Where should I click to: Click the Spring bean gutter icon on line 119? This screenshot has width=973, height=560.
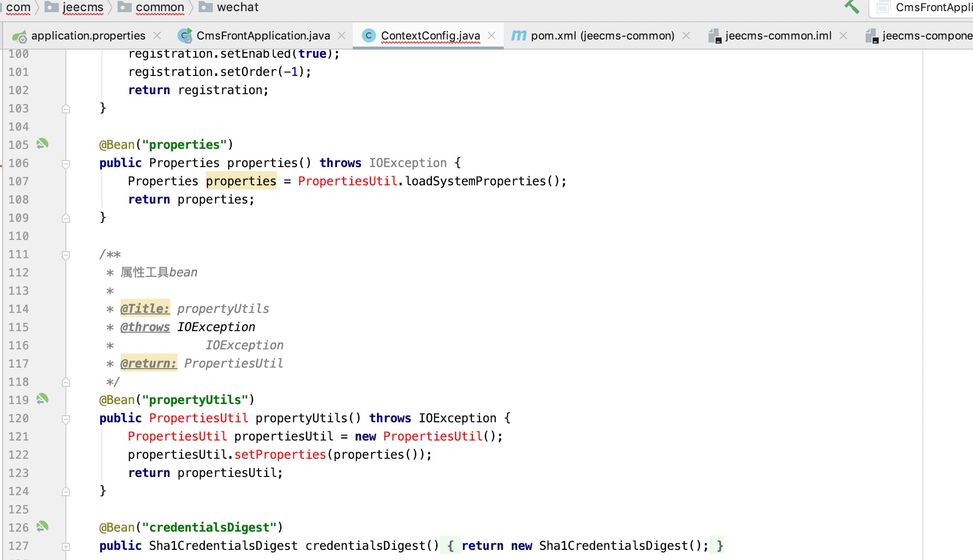(x=42, y=399)
